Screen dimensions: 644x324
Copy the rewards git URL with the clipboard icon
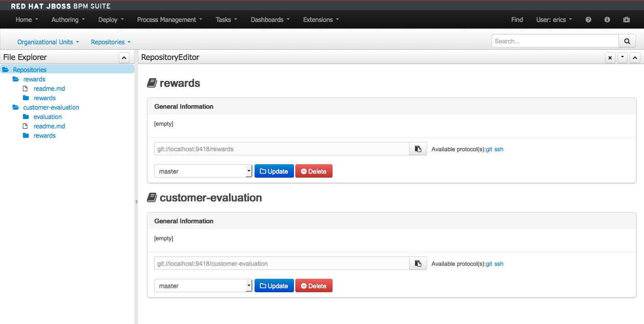pos(418,149)
